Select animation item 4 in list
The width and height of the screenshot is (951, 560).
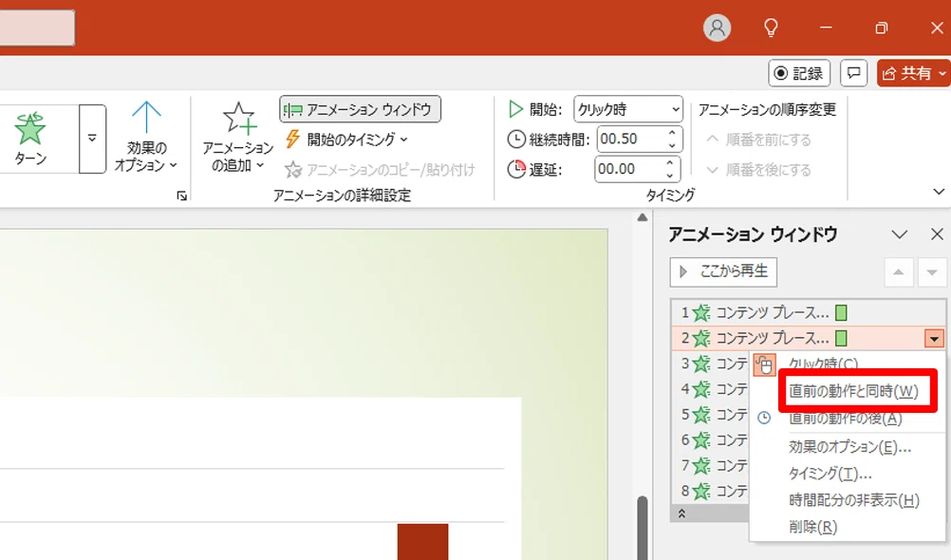click(711, 389)
